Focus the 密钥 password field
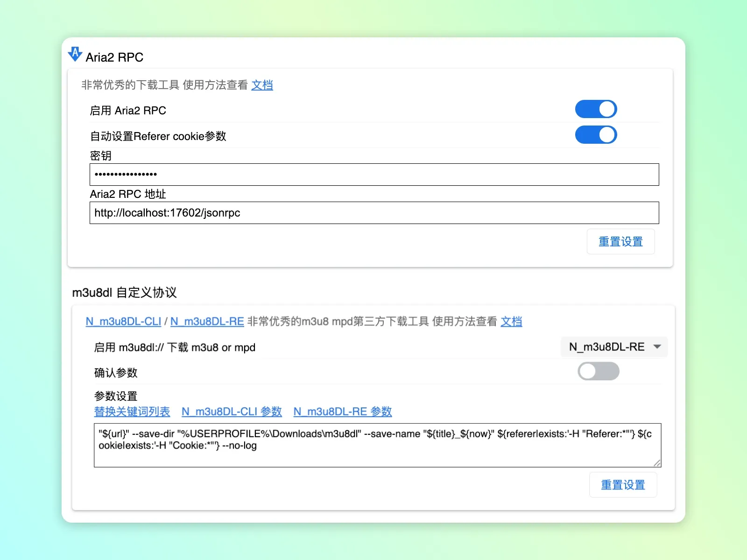The height and width of the screenshot is (560, 747). click(x=374, y=175)
